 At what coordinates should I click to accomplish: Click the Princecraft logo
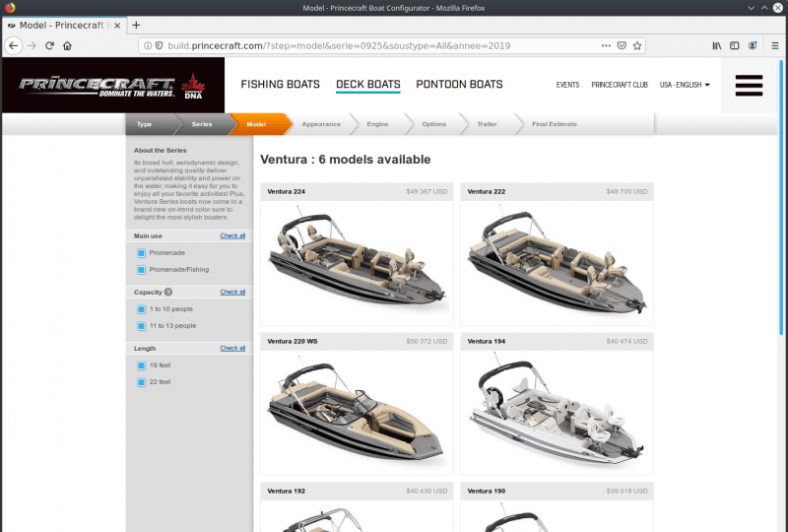112,86
